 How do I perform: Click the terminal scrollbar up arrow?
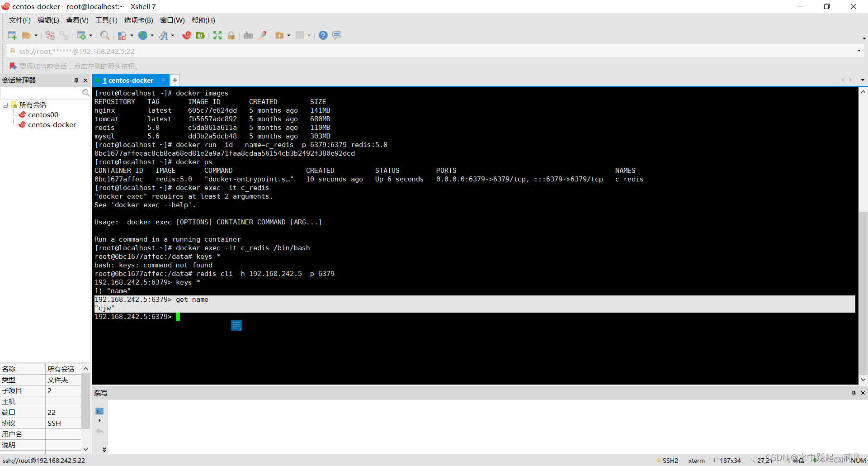click(x=863, y=92)
